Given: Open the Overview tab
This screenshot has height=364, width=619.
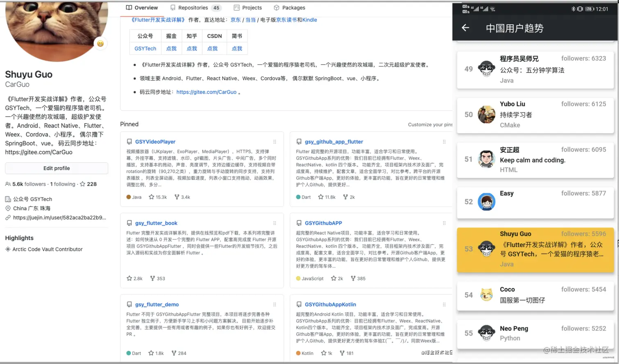Looking at the screenshot, I should (142, 8).
